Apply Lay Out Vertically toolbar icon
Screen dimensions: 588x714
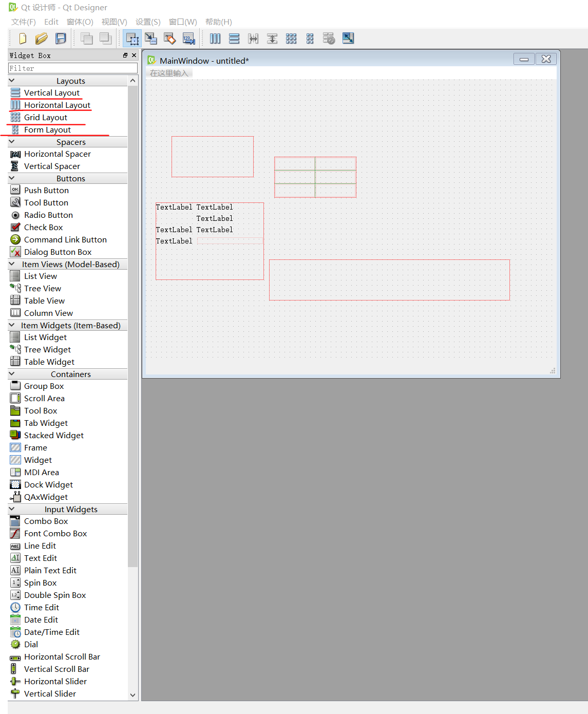click(x=234, y=39)
